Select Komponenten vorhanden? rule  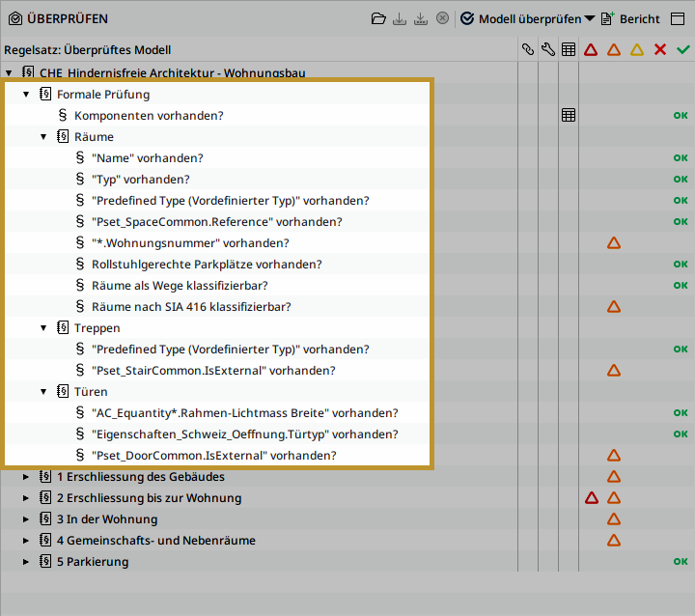tap(149, 115)
